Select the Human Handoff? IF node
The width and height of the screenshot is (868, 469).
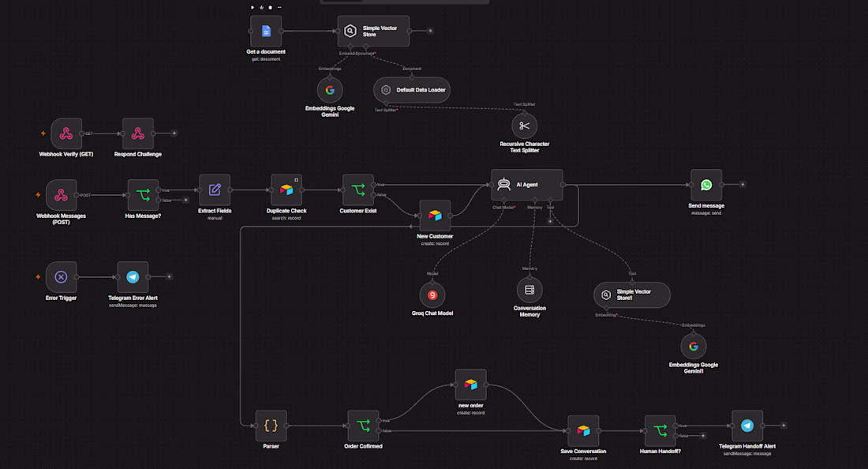[x=660, y=431]
